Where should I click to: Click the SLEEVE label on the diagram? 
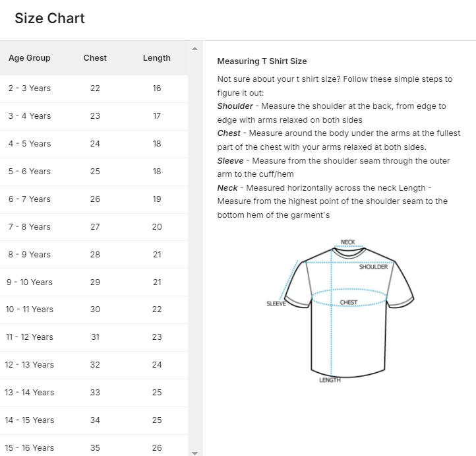coord(276,304)
